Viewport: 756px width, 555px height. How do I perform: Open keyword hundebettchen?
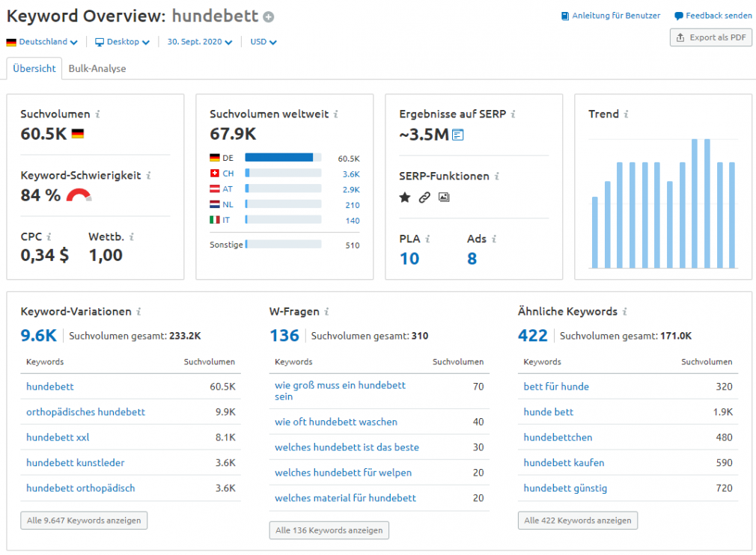pos(558,438)
